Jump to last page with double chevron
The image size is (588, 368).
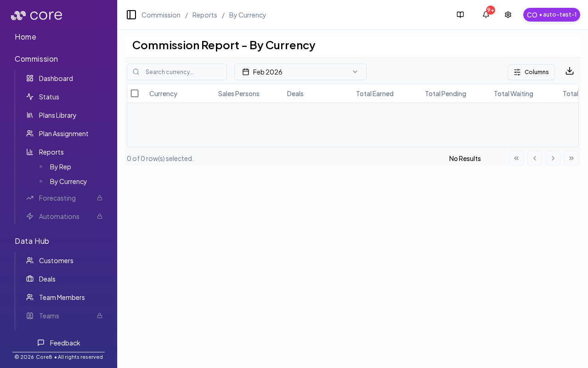571,158
